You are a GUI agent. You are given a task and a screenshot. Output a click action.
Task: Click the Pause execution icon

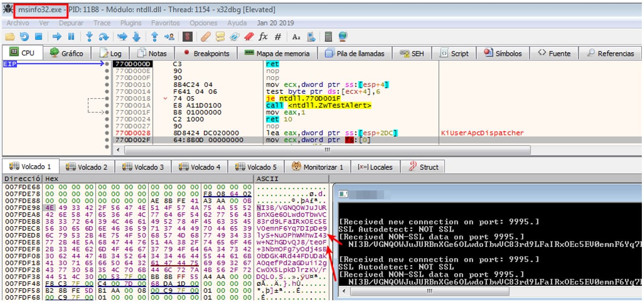[x=71, y=37]
